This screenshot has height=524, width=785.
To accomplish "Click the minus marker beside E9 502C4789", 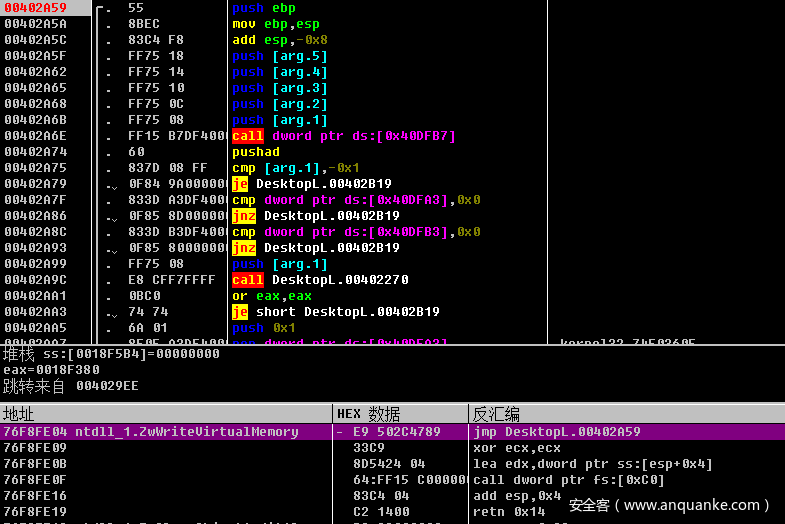I will [340, 432].
